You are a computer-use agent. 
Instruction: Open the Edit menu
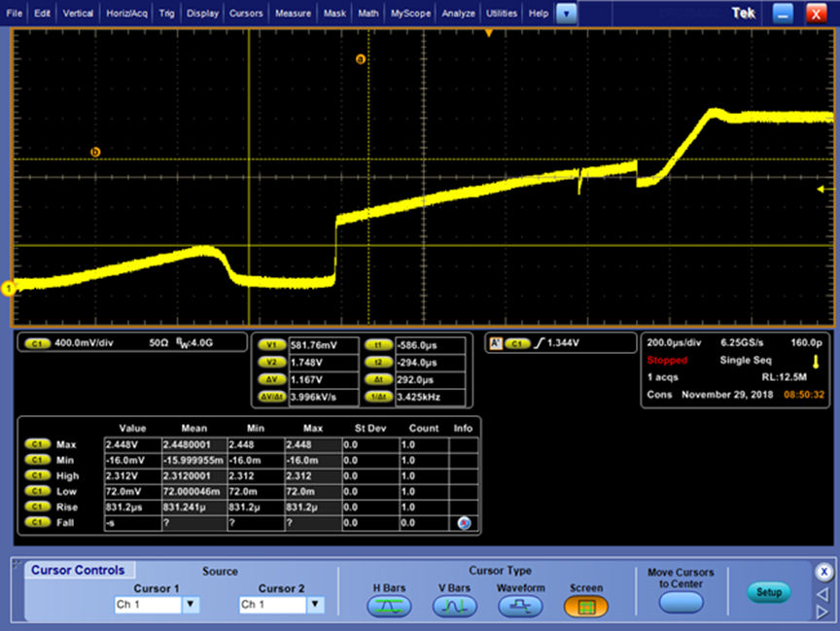[x=42, y=14]
